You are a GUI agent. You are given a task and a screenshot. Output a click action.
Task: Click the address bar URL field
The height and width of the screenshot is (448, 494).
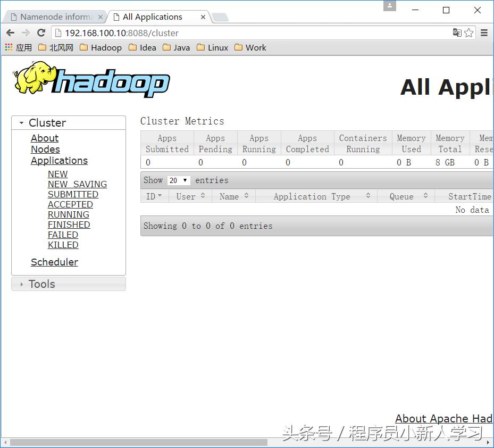pos(252,33)
